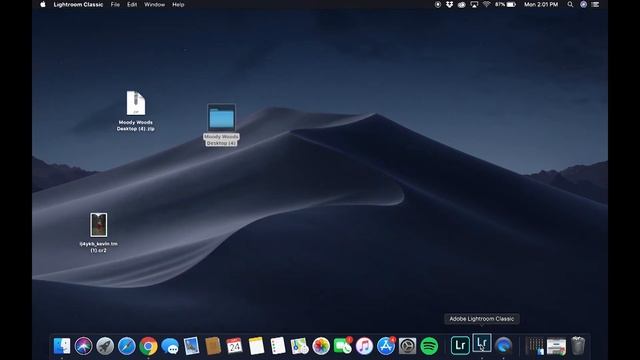This screenshot has height=360, width=640.
Task: Open Contacts book icon in dock
Action: point(213,346)
